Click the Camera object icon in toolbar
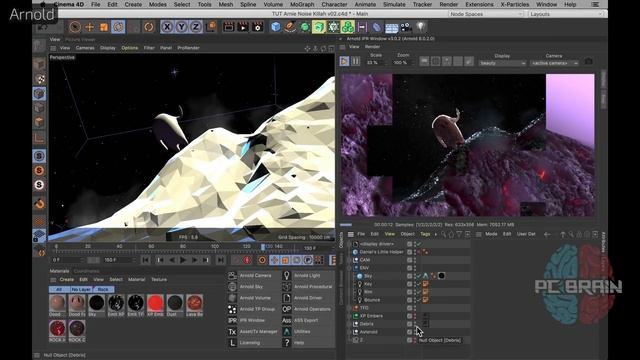 pyautogui.click(x=406, y=27)
